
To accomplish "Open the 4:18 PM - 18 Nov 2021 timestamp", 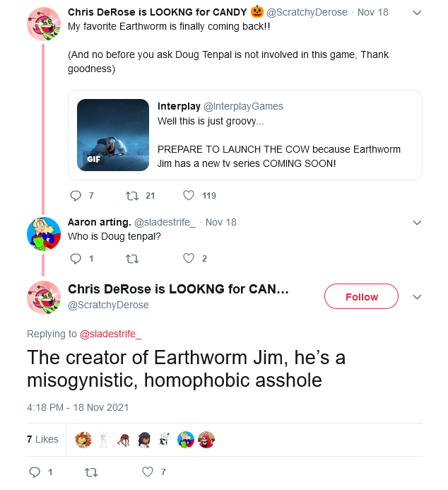I will tap(78, 407).
